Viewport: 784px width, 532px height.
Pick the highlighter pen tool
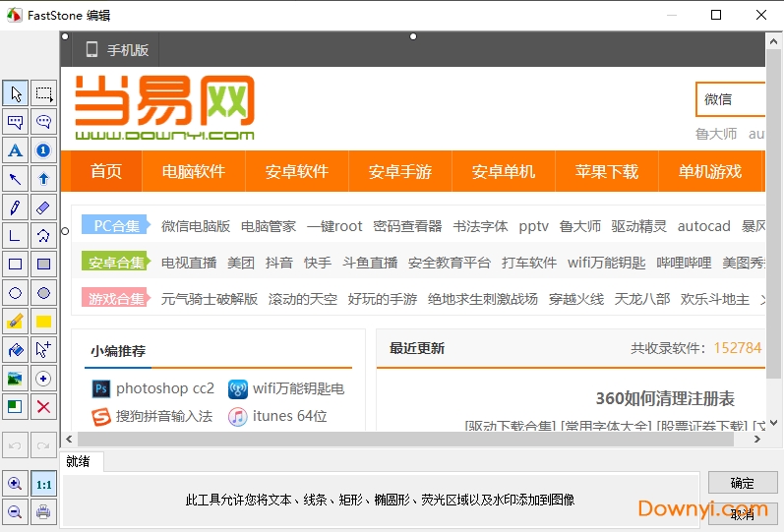coord(16,322)
